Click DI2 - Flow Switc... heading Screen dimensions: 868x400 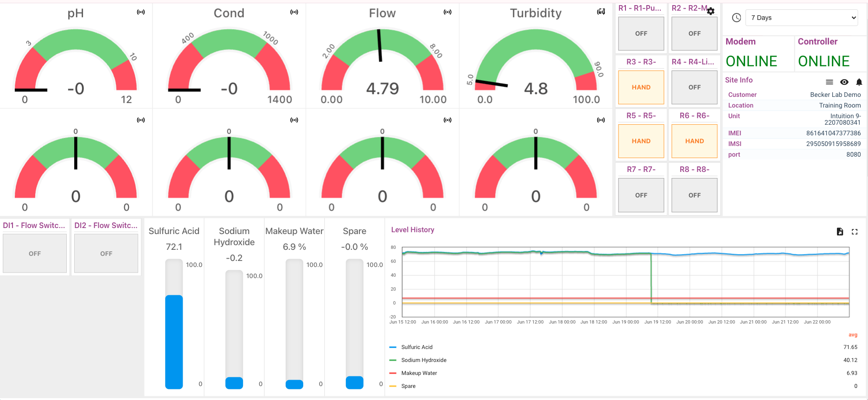pos(106,225)
